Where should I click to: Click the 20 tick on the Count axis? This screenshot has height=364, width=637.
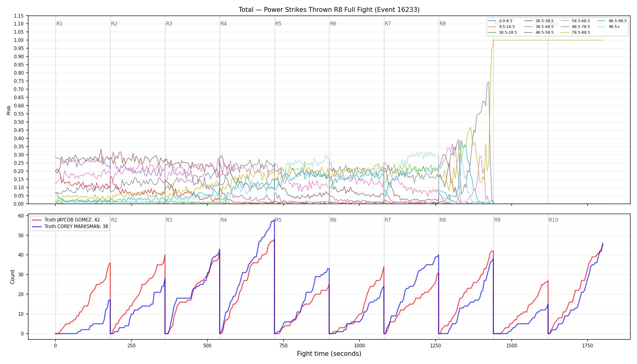coord(21,295)
